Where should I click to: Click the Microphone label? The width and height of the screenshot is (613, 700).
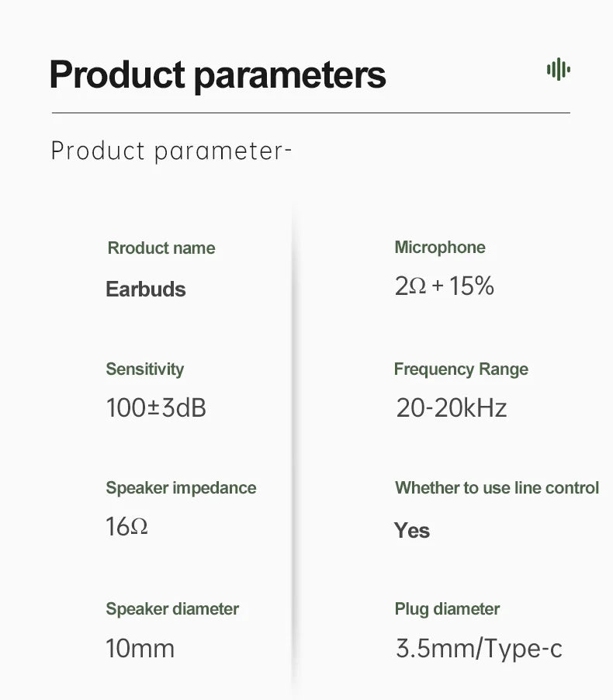440,248
